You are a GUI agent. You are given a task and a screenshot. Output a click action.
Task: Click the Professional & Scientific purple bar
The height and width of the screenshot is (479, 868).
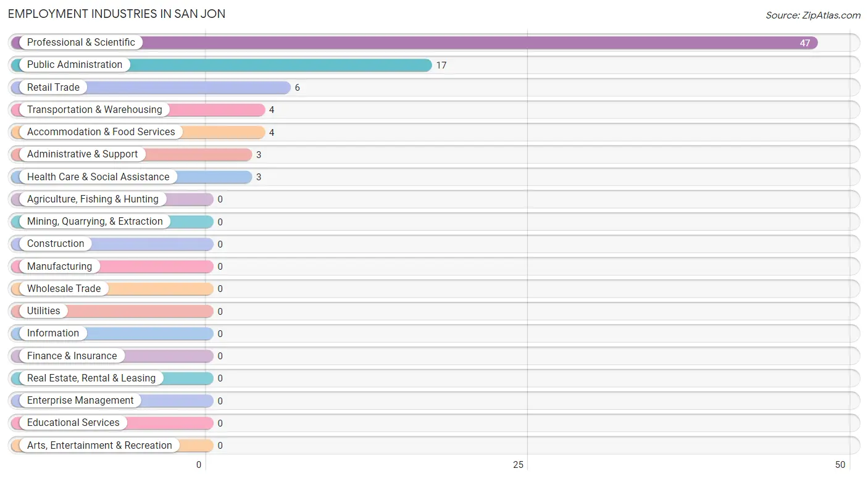[x=414, y=43]
